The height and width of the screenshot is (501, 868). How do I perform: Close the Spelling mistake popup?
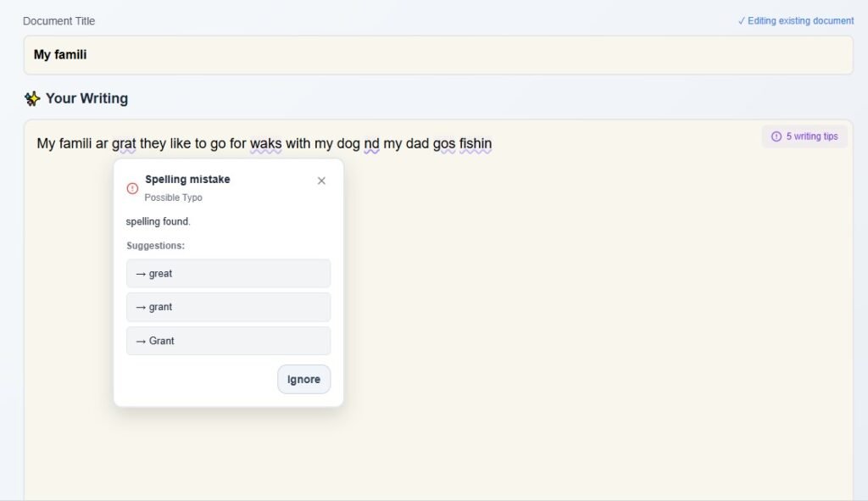click(x=321, y=181)
